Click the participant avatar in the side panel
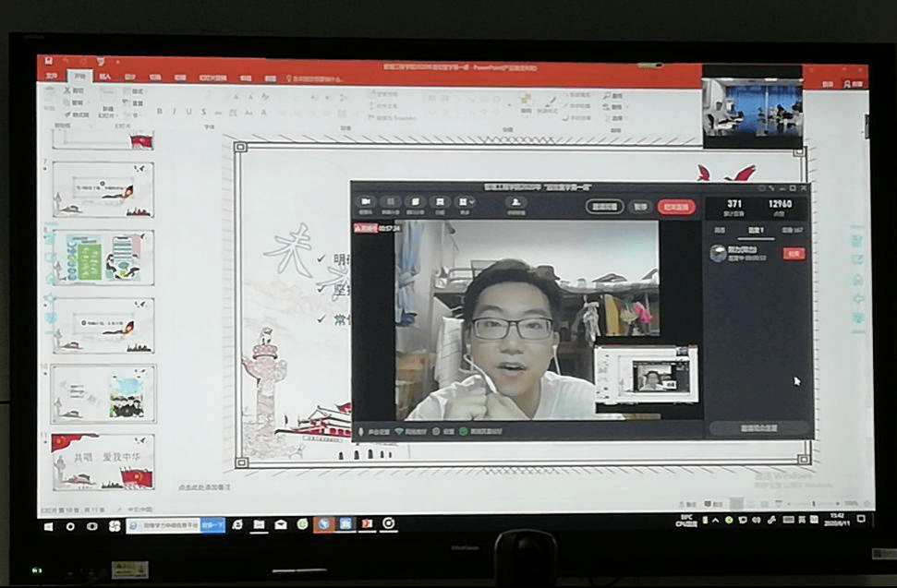 pos(718,253)
